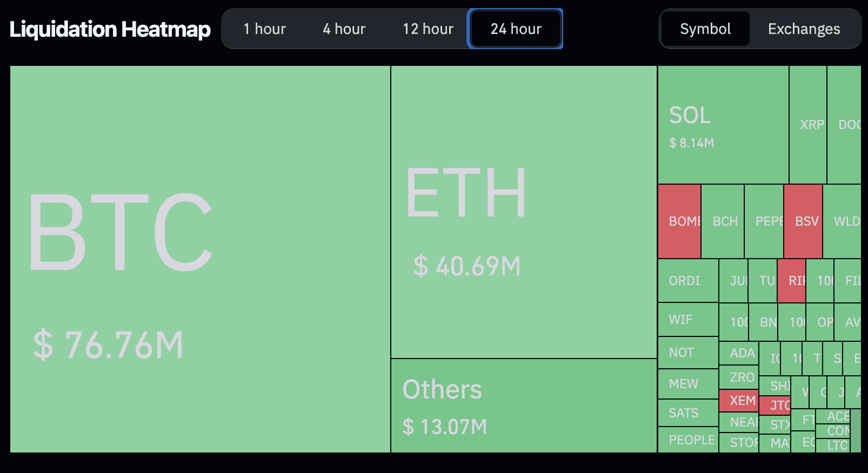Click the XRP tile
This screenshot has width=868, height=473.
point(808,125)
